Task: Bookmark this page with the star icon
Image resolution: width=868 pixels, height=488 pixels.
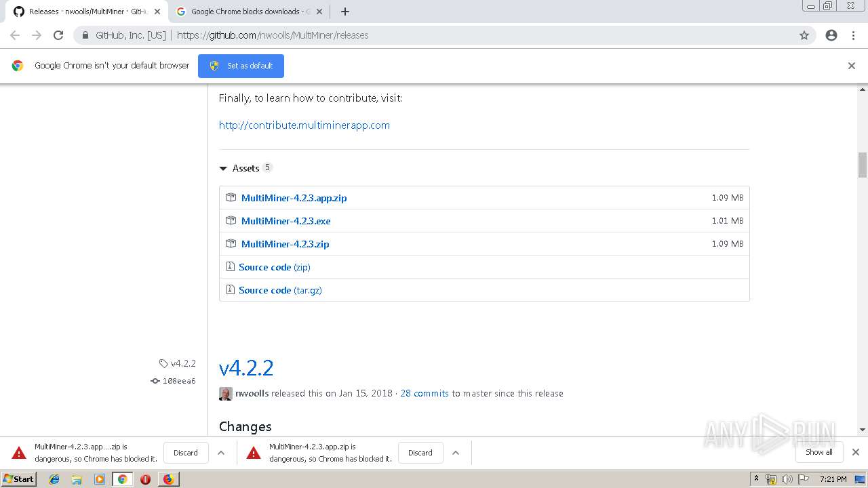Action: 804,35
